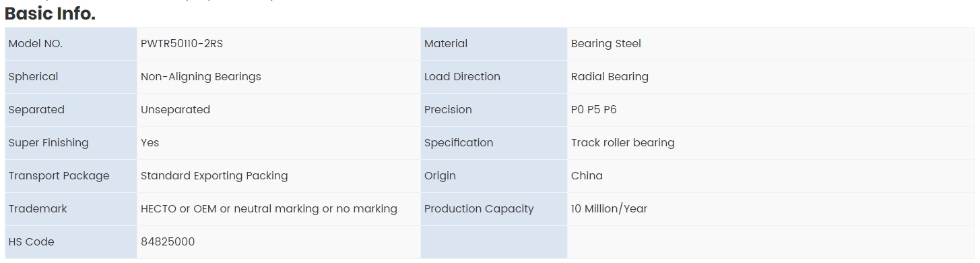Select the PWTR50110-2RS model number value
The width and height of the screenshot is (980, 263).
click(x=182, y=44)
